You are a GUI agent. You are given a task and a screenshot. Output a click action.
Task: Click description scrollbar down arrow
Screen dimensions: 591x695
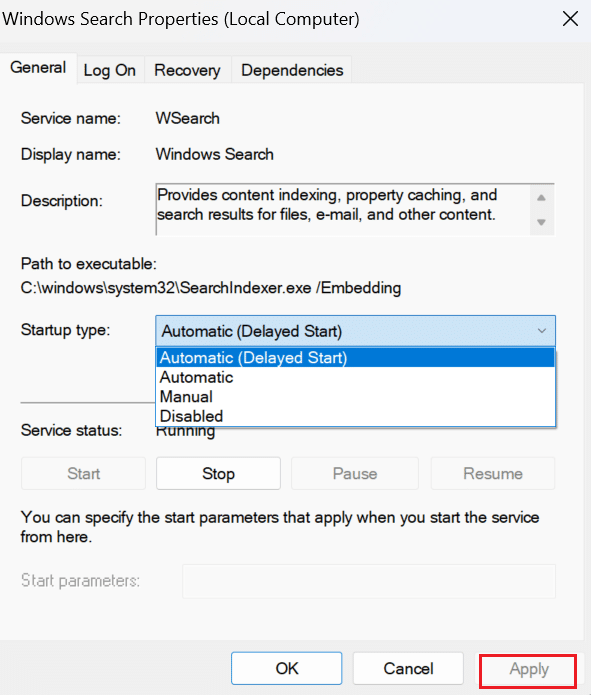[x=541, y=222]
